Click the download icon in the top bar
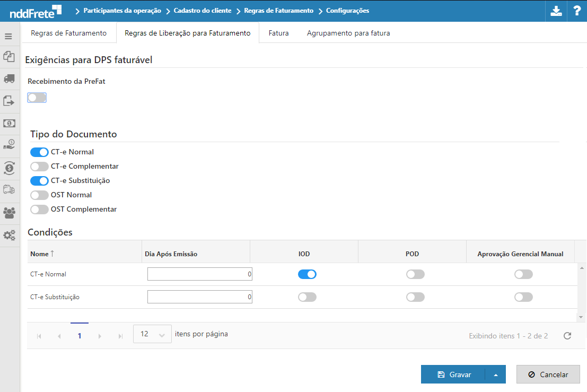Viewport: 587px width, 392px height. click(x=556, y=11)
